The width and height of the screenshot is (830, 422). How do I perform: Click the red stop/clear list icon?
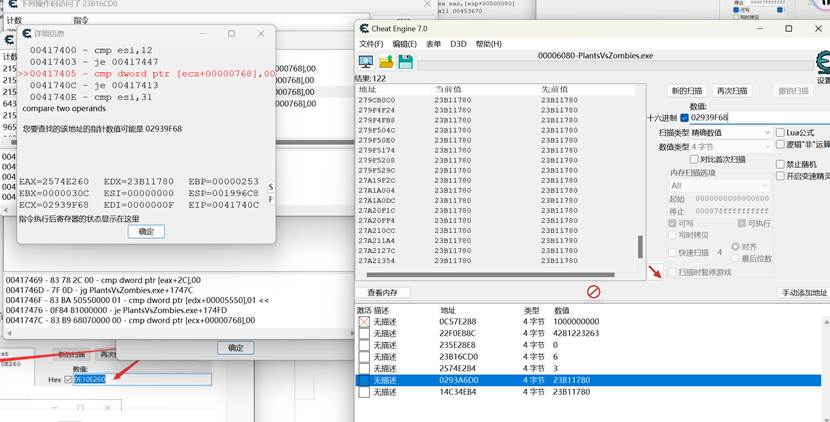(593, 291)
